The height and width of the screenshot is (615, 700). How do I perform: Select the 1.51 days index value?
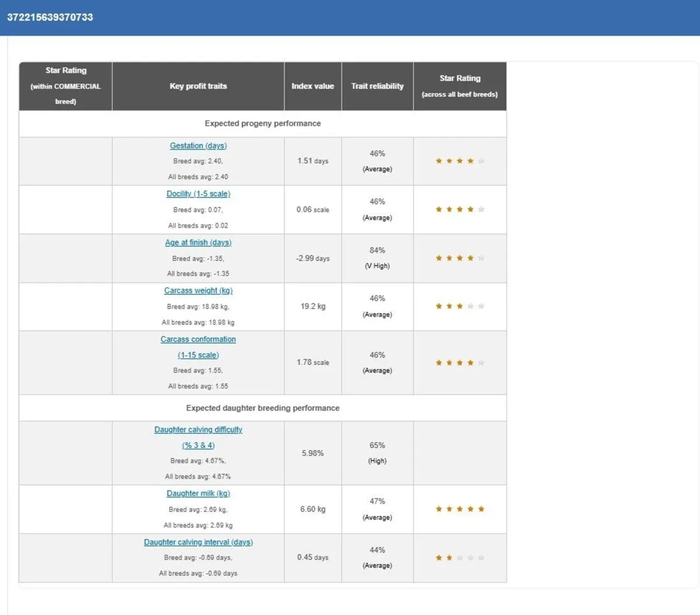point(313,161)
